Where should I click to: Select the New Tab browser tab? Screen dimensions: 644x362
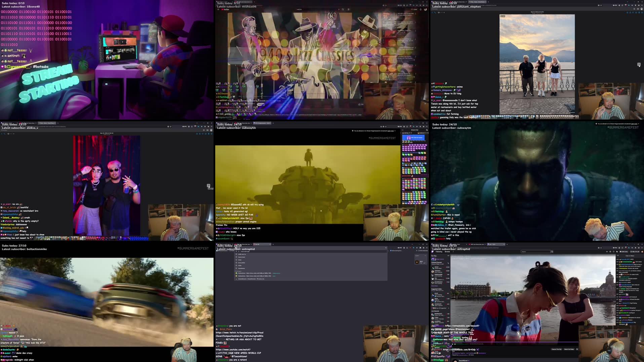262,244
